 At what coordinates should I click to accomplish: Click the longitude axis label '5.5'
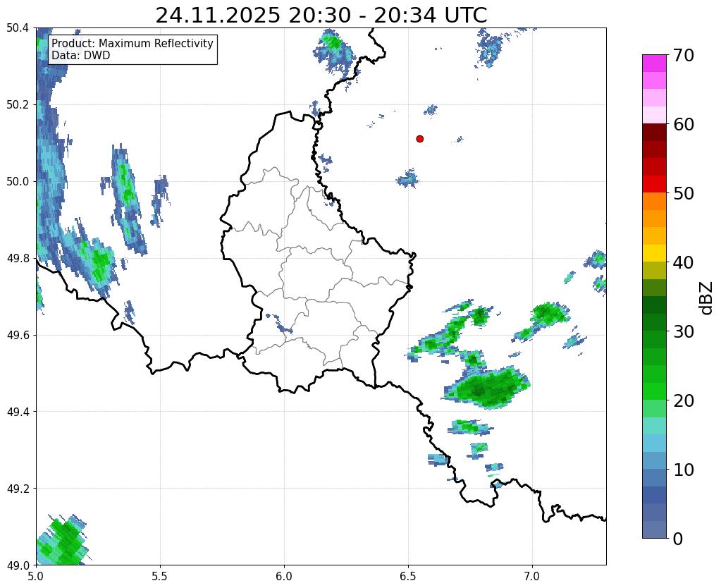[x=160, y=576]
